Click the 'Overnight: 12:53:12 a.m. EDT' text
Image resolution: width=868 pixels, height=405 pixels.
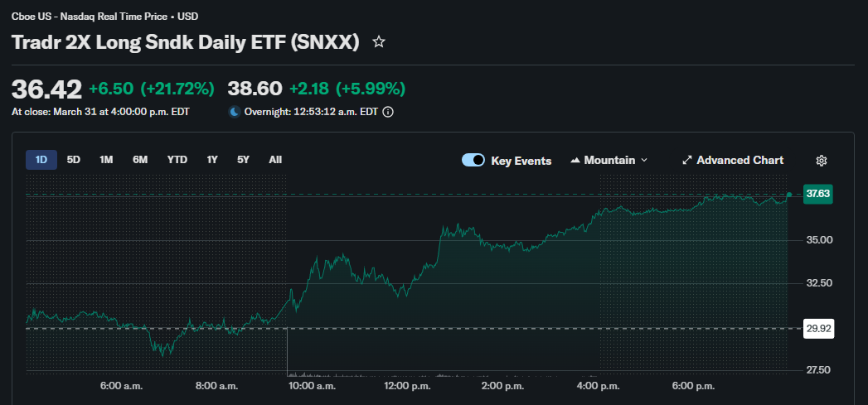tap(311, 112)
